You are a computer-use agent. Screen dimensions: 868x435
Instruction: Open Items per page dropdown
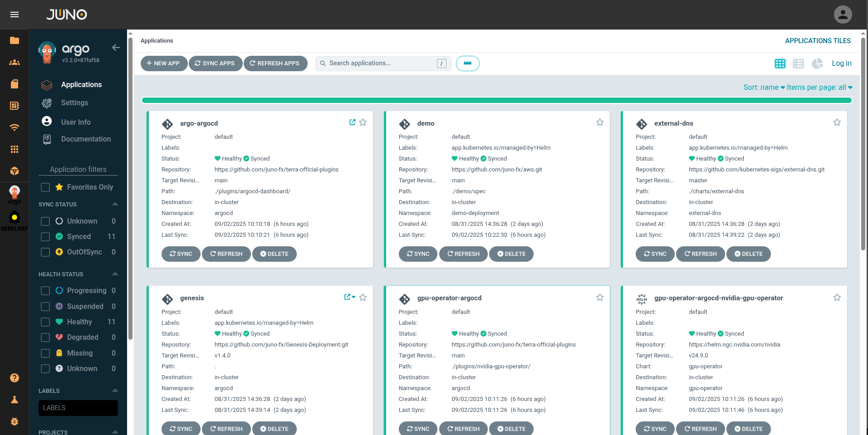(819, 88)
